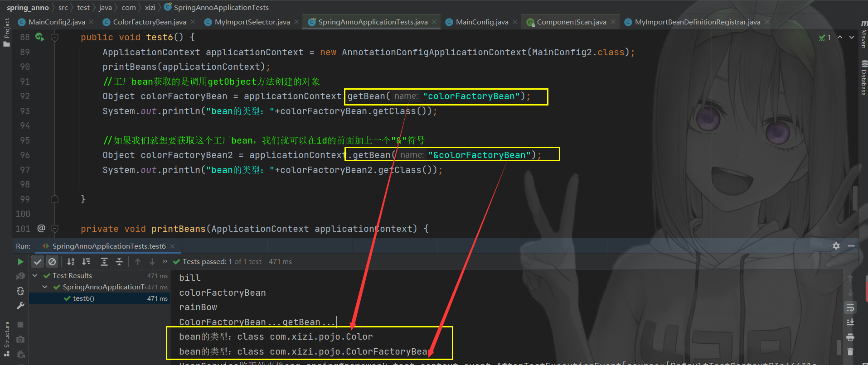This screenshot has width=868, height=365.
Task: Click the Print console output icon
Action: 850,337
